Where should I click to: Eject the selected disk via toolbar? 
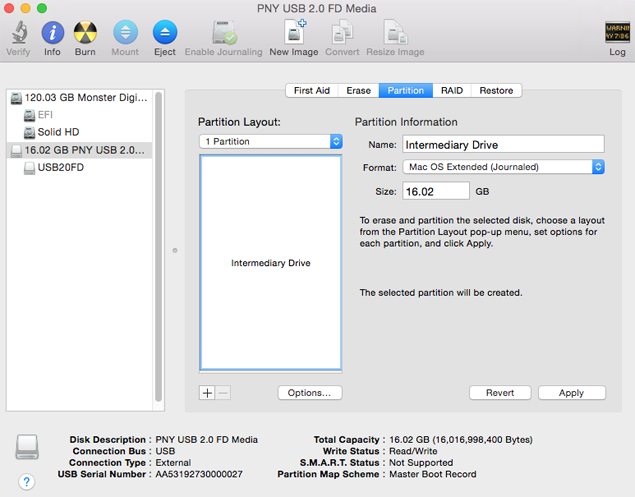click(x=165, y=32)
